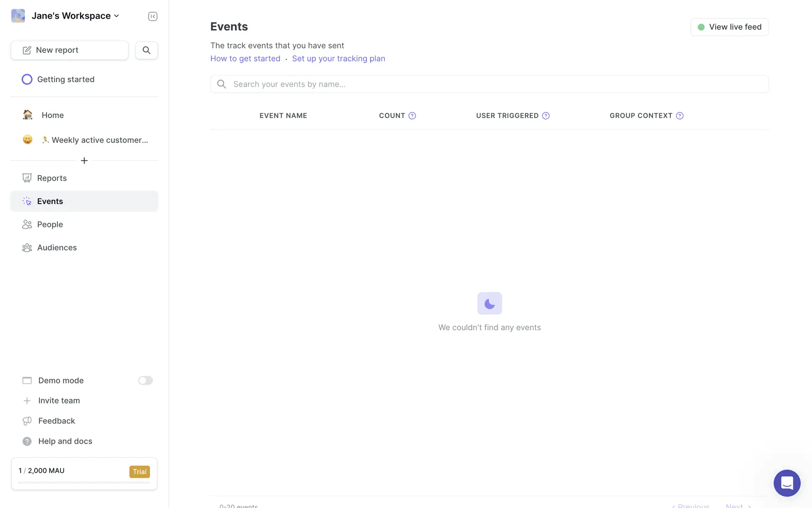The height and width of the screenshot is (508, 812).
Task: Click the Jane's Workspace avatar icon
Action: [18, 16]
